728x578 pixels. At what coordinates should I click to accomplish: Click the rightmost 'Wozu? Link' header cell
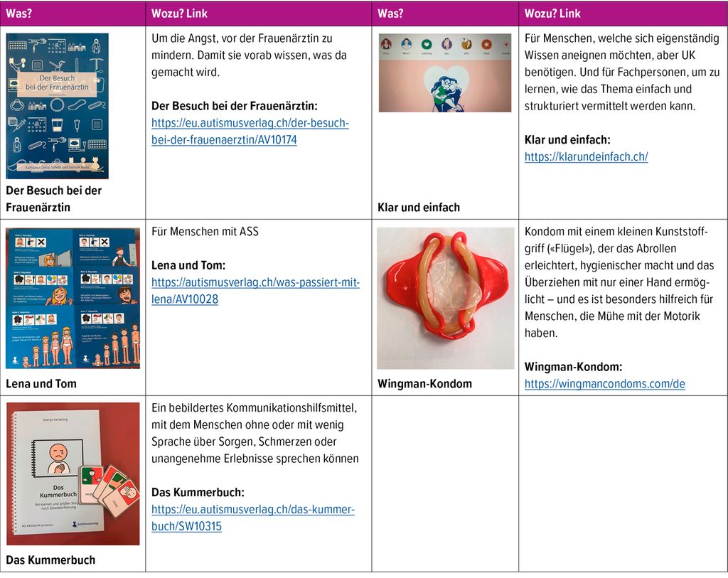(552, 14)
